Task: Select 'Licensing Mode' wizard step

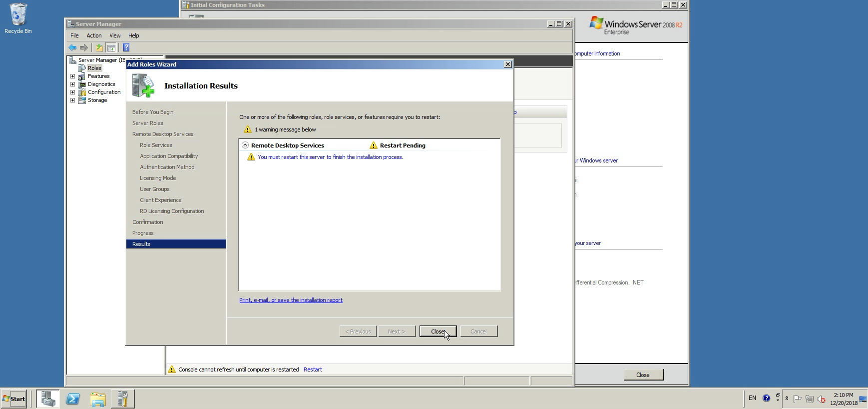Action: 158,178
